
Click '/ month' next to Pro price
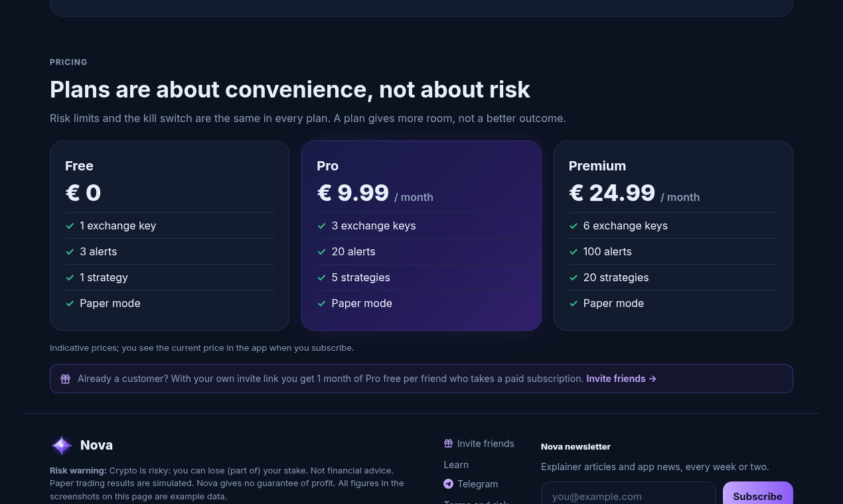pyautogui.click(x=414, y=197)
